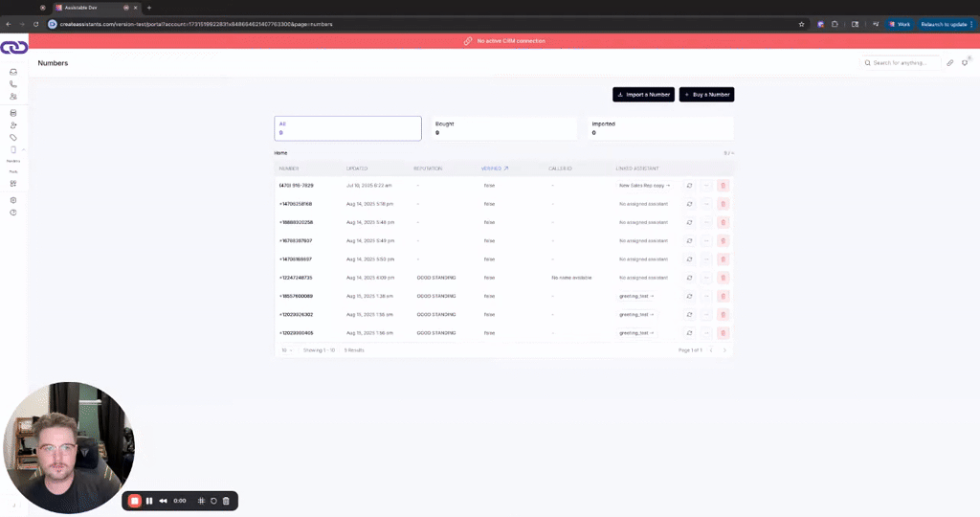
Task: Go back in browser history
Action: pyautogui.click(x=8, y=24)
